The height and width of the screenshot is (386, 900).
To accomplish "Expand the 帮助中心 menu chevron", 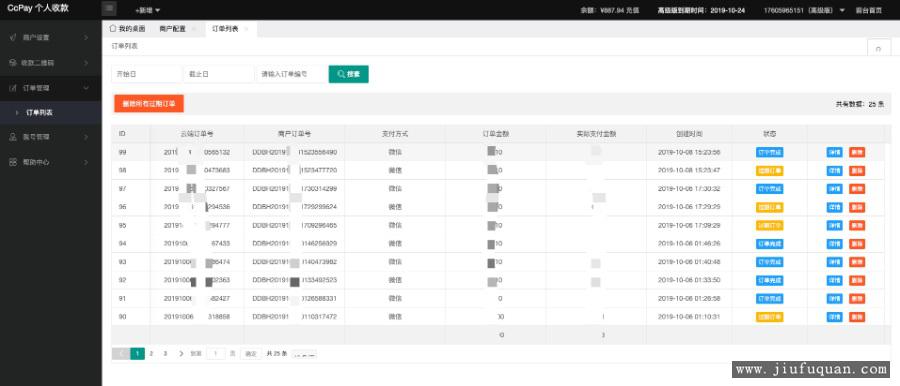I will click(x=86, y=162).
